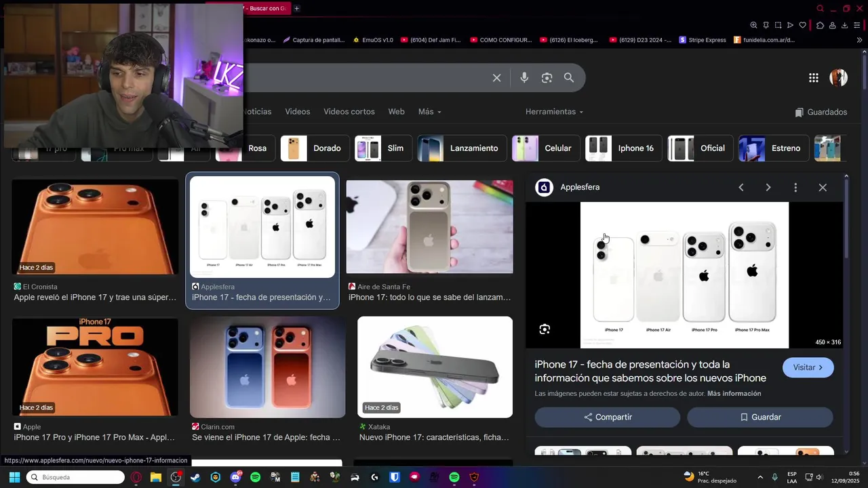Select the Lanzamiento filter chip
Screen dimensions: 868x488
[462, 148]
